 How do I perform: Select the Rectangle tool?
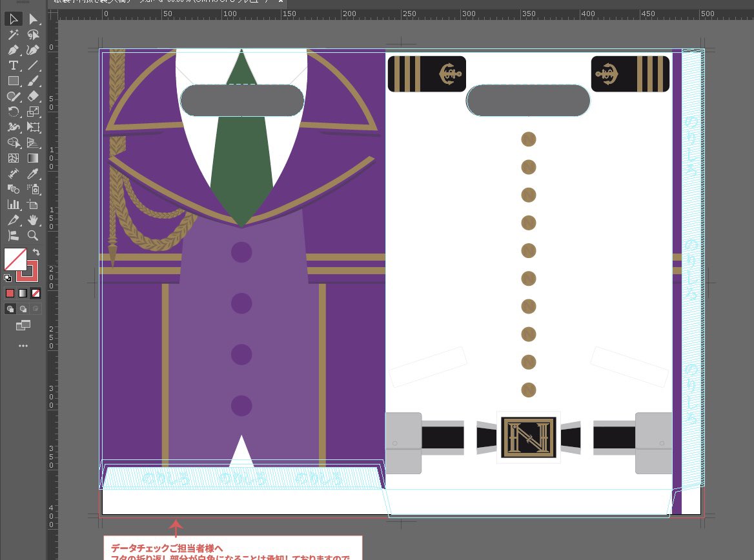(14, 81)
